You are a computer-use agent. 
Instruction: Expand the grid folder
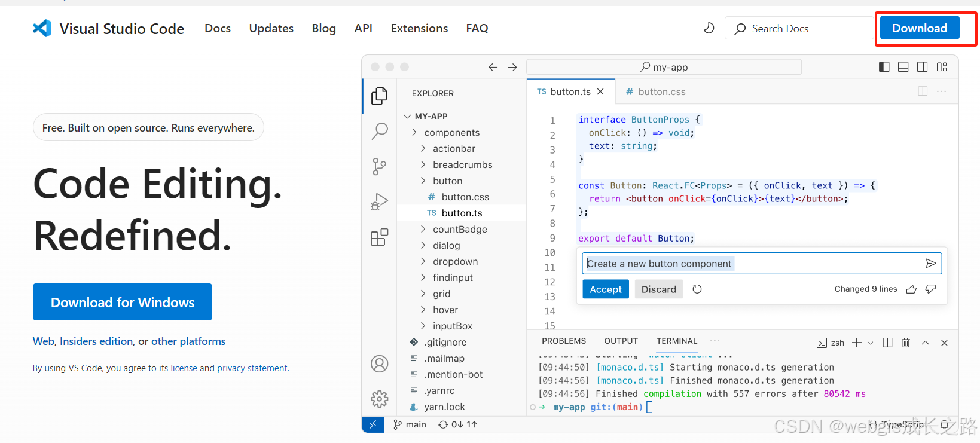(x=423, y=294)
